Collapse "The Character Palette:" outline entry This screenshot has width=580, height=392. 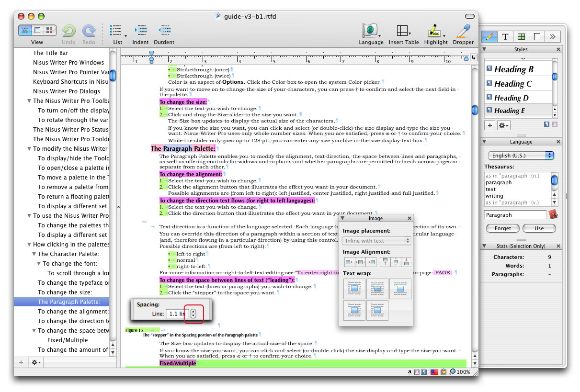pos(34,254)
